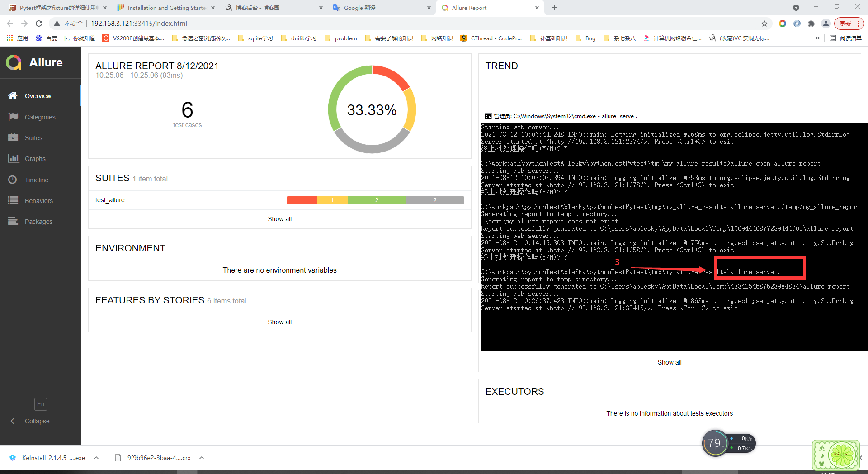Viewport: 868px width, 474px height.
Task: Open the Chrome profile avatar menu
Action: point(826,24)
